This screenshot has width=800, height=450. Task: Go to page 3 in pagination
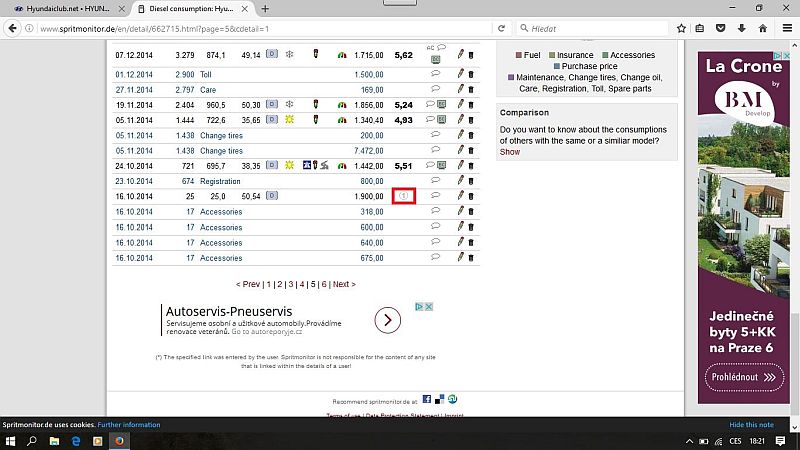pyautogui.click(x=290, y=284)
